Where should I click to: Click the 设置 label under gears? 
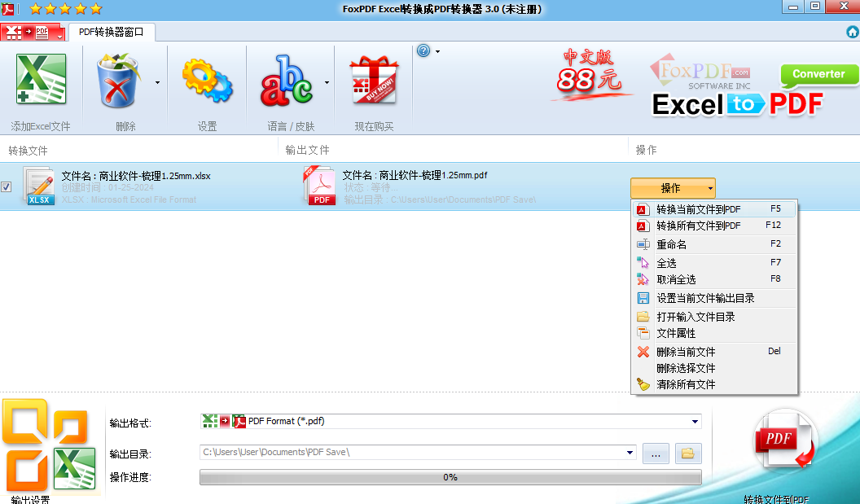click(208, 127)
